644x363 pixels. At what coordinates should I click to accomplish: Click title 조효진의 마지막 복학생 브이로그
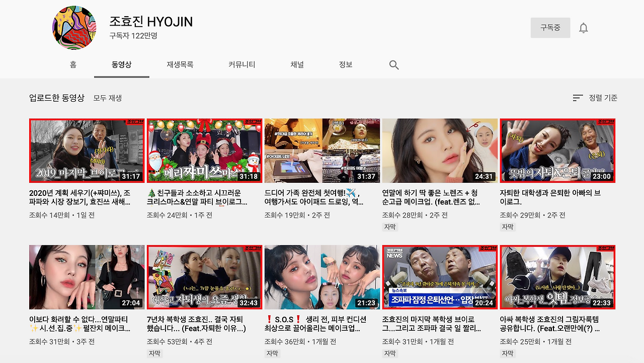coord(432,324)
